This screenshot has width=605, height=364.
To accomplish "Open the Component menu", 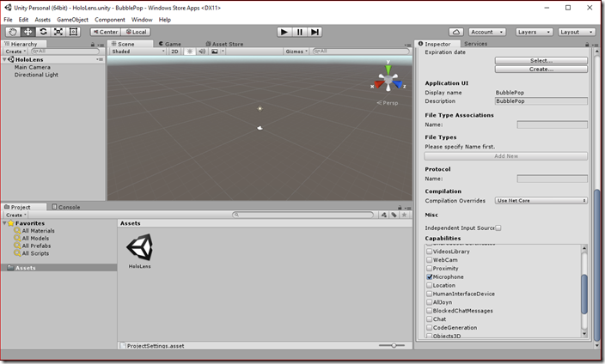I will coord(110,20).
